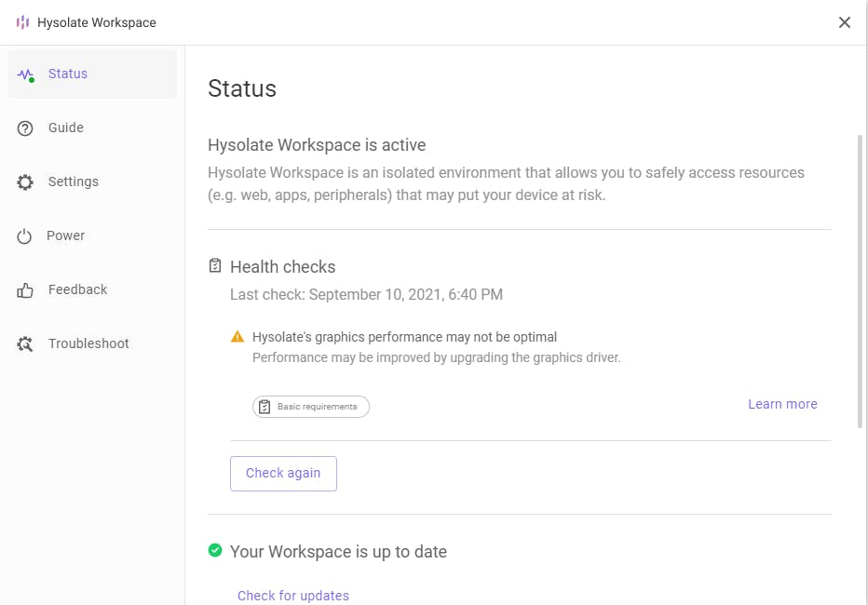Screen dimensions: 868x605
Task: Click the Basic requirements chip
Action: click(311, 407)
